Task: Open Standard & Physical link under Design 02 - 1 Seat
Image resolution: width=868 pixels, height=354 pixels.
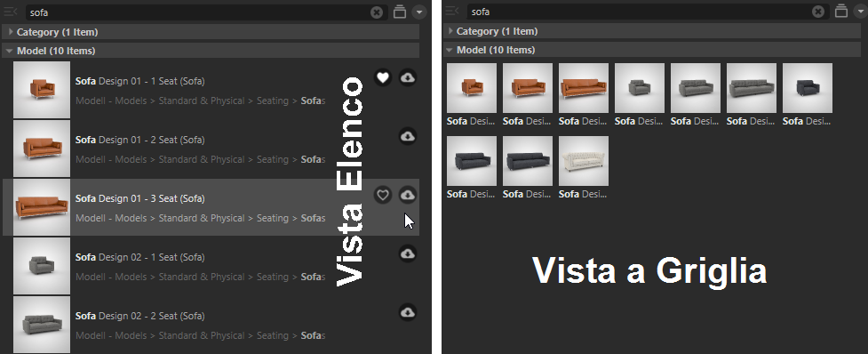Action: (202, 277)
